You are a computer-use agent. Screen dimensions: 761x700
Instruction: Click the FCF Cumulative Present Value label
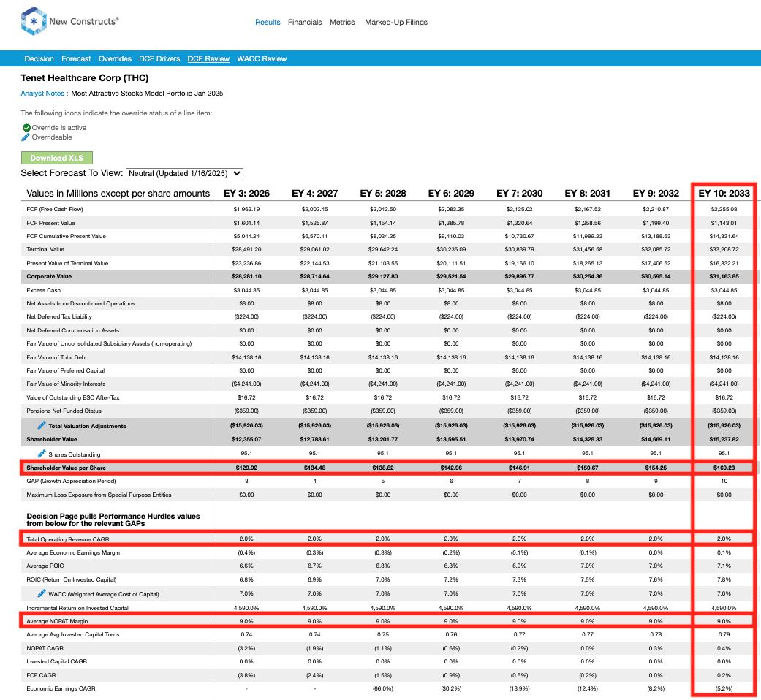pos(66,236)
